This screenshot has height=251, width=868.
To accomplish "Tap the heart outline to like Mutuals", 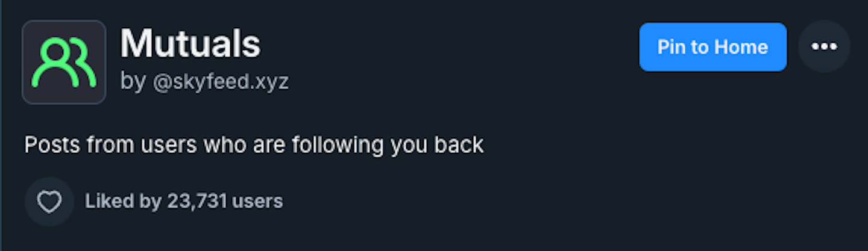I will pyautogui.click(x=49, y=202).
